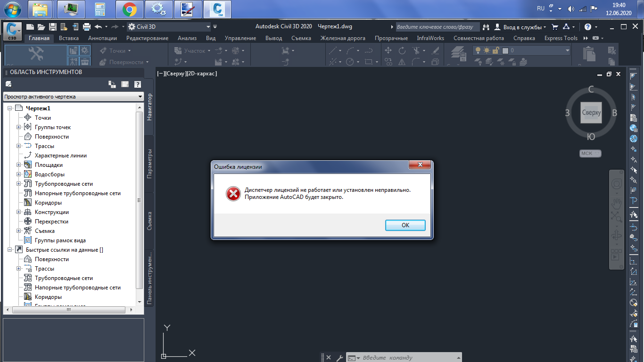Screen dimensions: 644x362
Task: Switch to the 'Аннотации' ribbon tab
Action: pos(102,38)
